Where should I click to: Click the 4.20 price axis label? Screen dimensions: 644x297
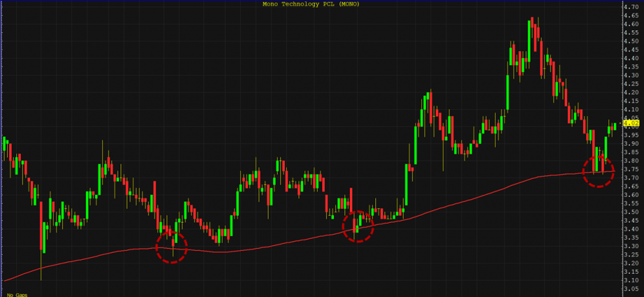point(631,92)
